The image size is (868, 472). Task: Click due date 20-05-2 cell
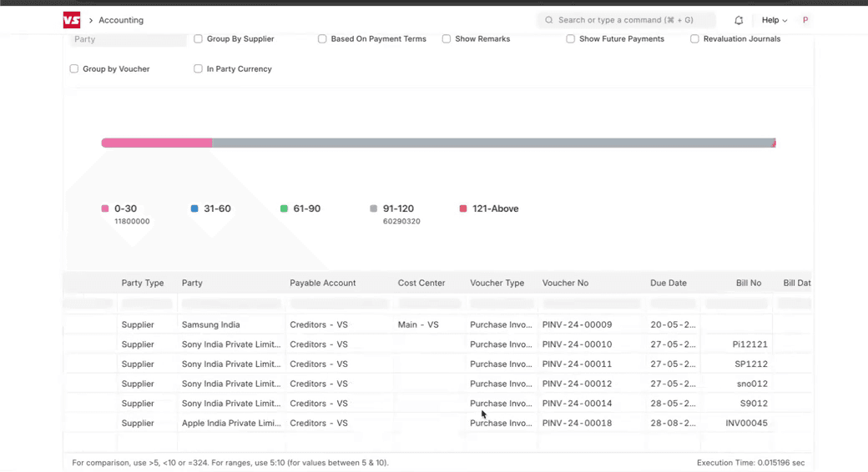(673, 324)
